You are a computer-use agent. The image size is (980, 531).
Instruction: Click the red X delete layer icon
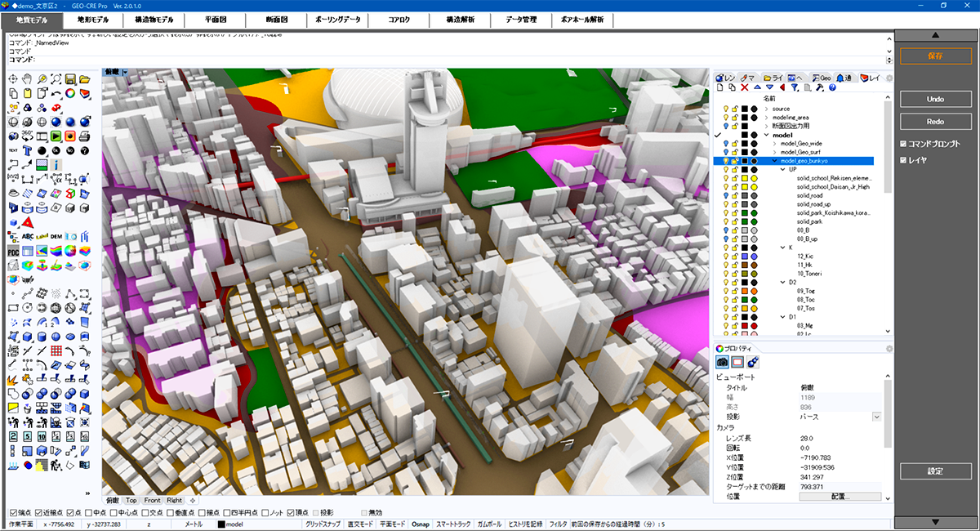point(745,87)
